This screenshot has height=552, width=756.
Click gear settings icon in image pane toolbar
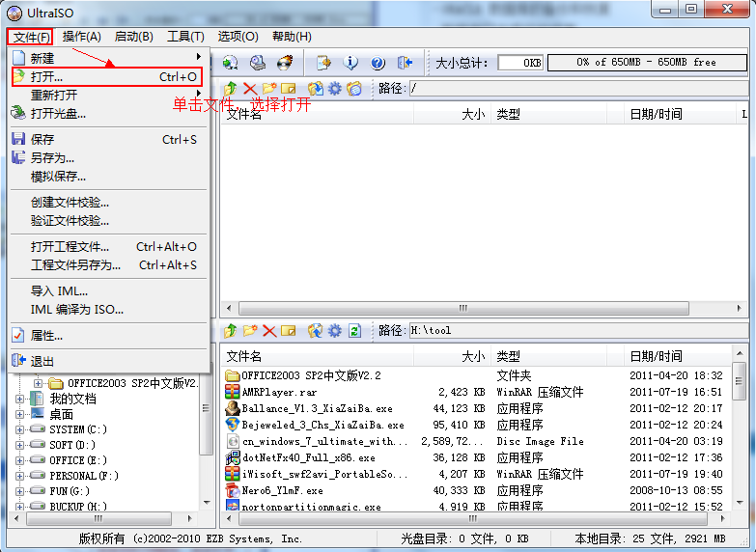tap(335, 89)
